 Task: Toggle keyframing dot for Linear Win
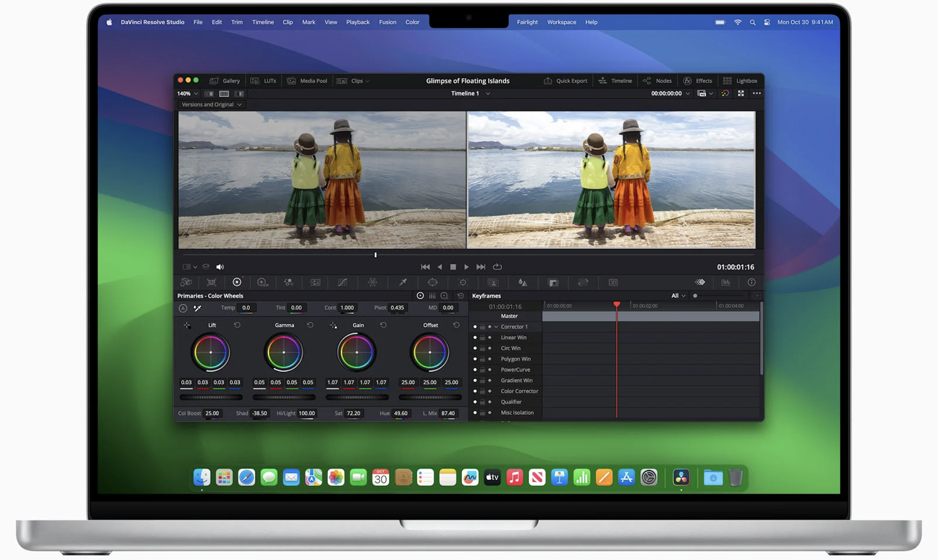pos(475,337)
